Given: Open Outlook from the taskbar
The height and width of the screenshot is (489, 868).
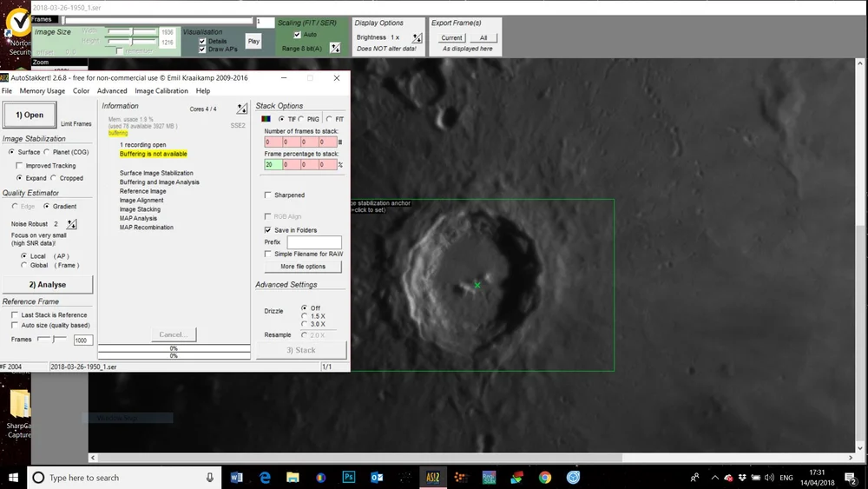Looking at the screenshot, I should tap(377, 478).
